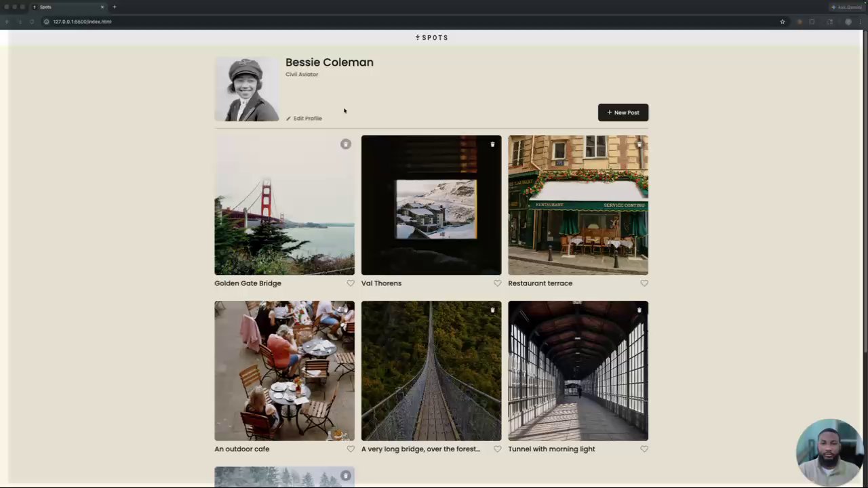Open Edit Profile
Image resolution: width=868 pixels, height=488 pixels.
click(304, 118)
